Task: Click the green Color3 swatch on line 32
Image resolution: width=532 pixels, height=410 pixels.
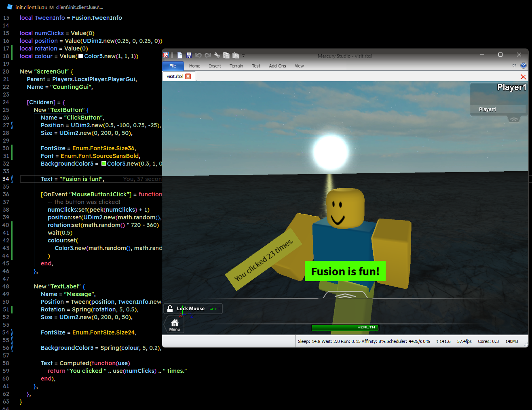Action: (104, 164)
